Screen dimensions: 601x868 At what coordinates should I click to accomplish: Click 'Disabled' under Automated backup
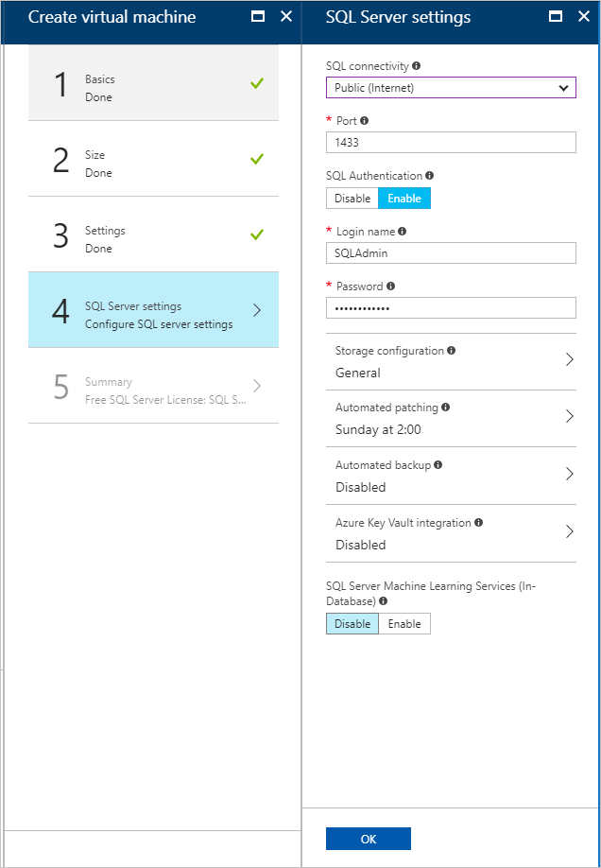tap(361, 487)
